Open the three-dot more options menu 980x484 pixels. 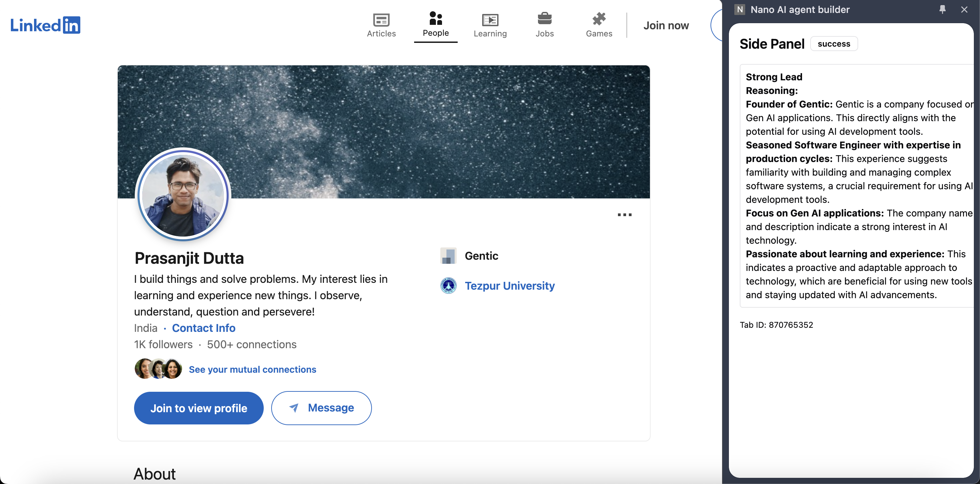(x=624, y=215)
